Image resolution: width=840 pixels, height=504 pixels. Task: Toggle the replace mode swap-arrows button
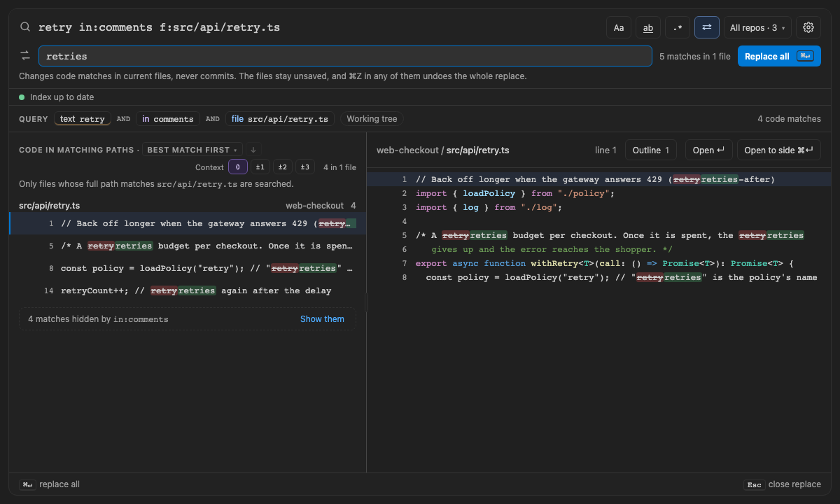coord(707,27)
